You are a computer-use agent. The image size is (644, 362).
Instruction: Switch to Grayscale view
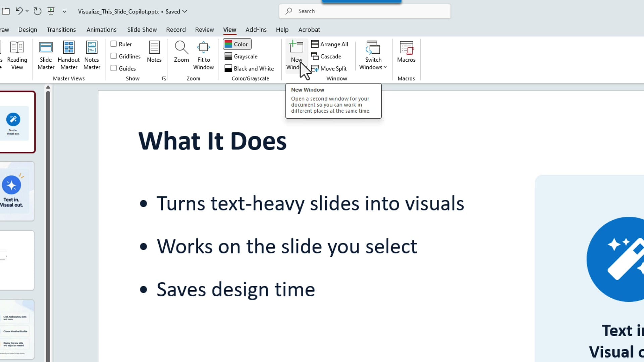point(241,56)
